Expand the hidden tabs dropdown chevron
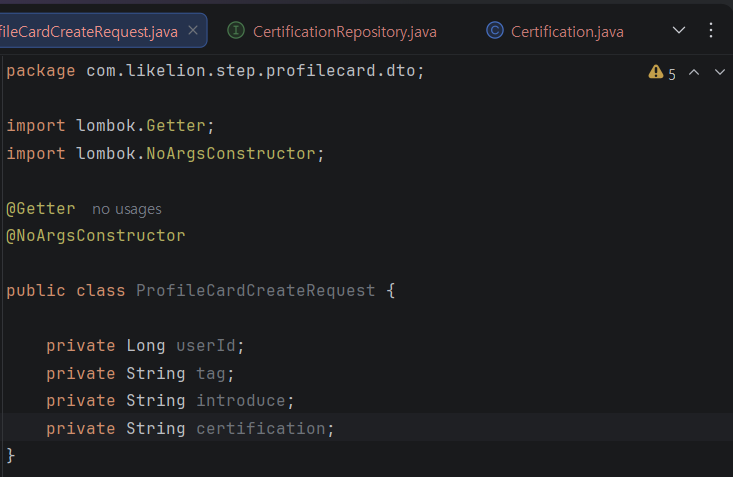Image resolution: width=733 pixels, height=477 pixels. tap(679, 30)
